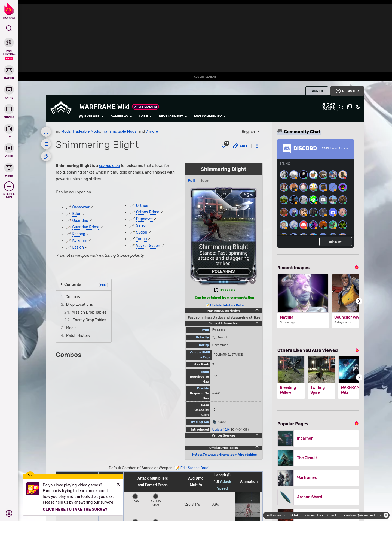Open the 71 comments bubble
The height and width of the screenshot is (545, 392).
click(225, 145)
